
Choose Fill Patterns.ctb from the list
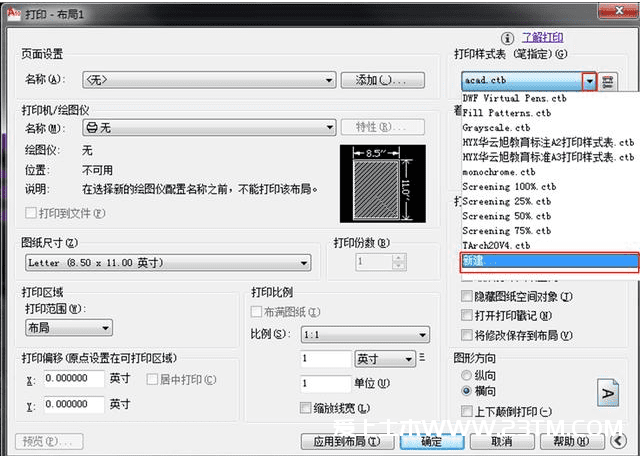pyautogui.click(x=550, y=113)
